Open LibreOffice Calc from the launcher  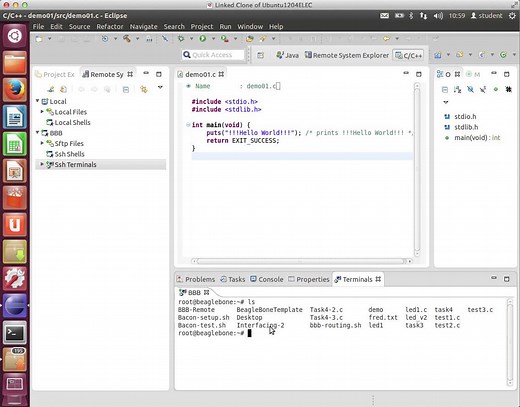click(x=15, y=144)
